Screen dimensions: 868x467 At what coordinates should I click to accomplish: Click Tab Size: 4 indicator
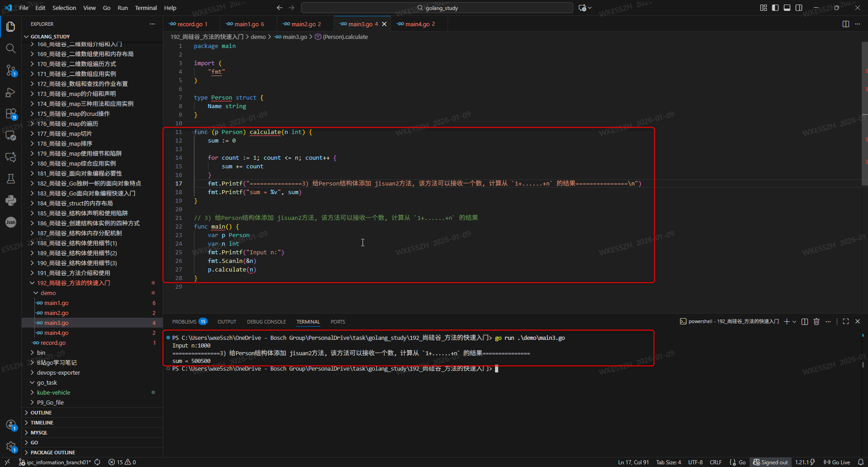click(x=669, y=462)
